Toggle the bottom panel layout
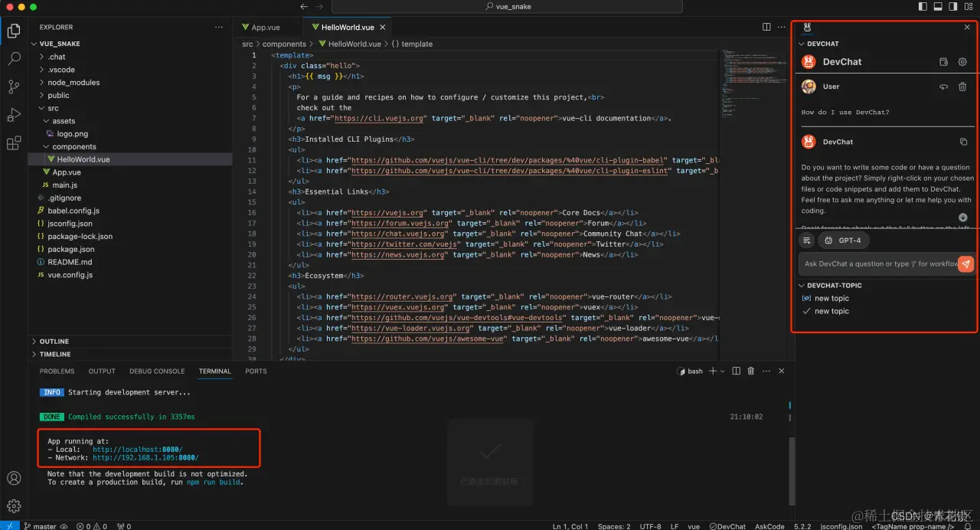This screenshot has width=980, height=530. pos(938,6)
